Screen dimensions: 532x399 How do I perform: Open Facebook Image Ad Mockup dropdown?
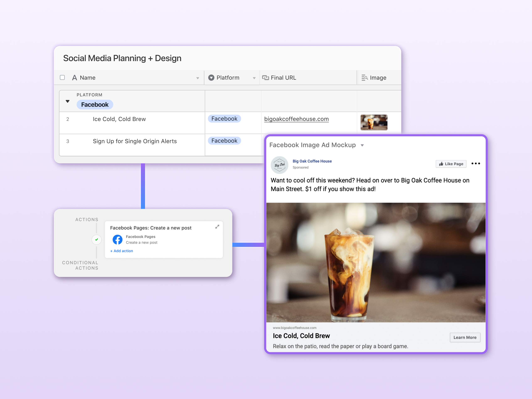(x=362, y=145)
